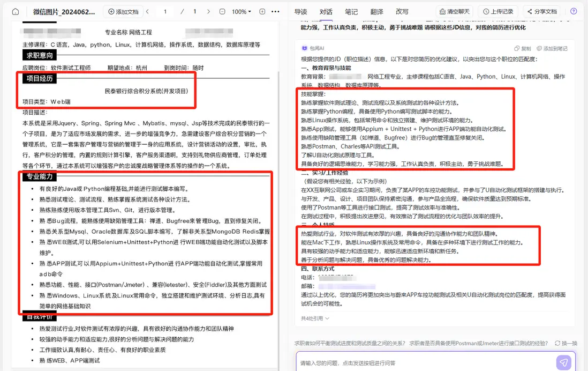The image size is (588, 371).
Task: Open the 100% zoom dropdown
Action: pyautogui.click(x=241, y=12)
